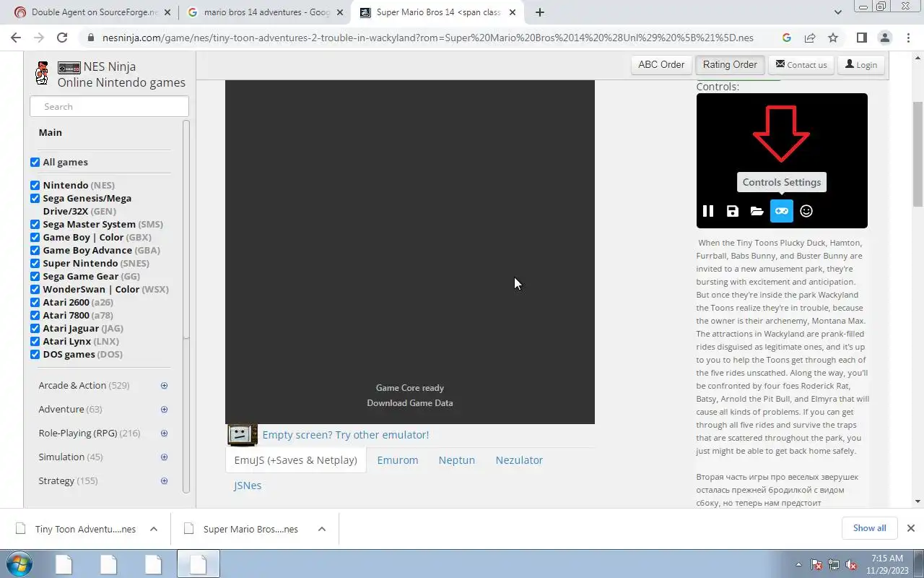Open Chrome's three-dot menu
This screenshot has width=924, height=578.
coord(907,38)
